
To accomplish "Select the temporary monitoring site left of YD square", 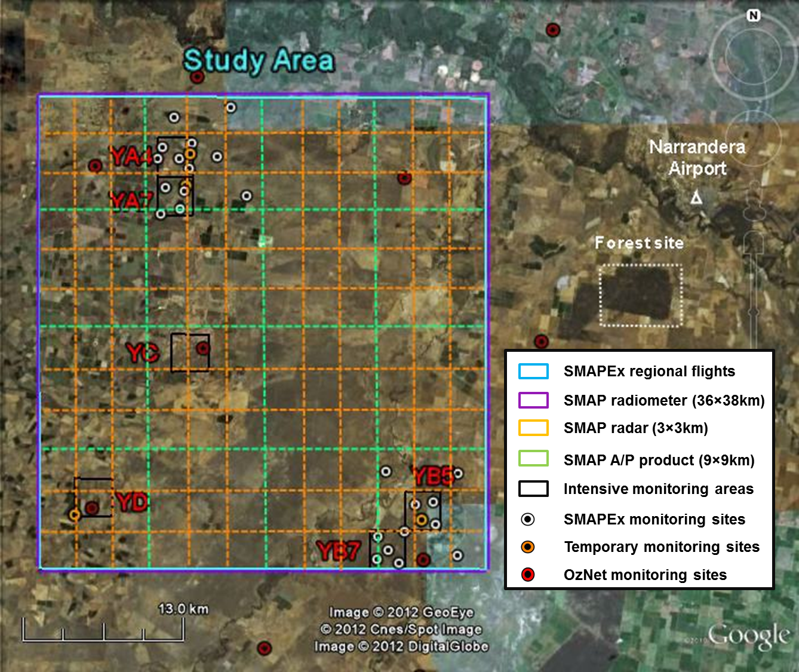I will [75, 514].
